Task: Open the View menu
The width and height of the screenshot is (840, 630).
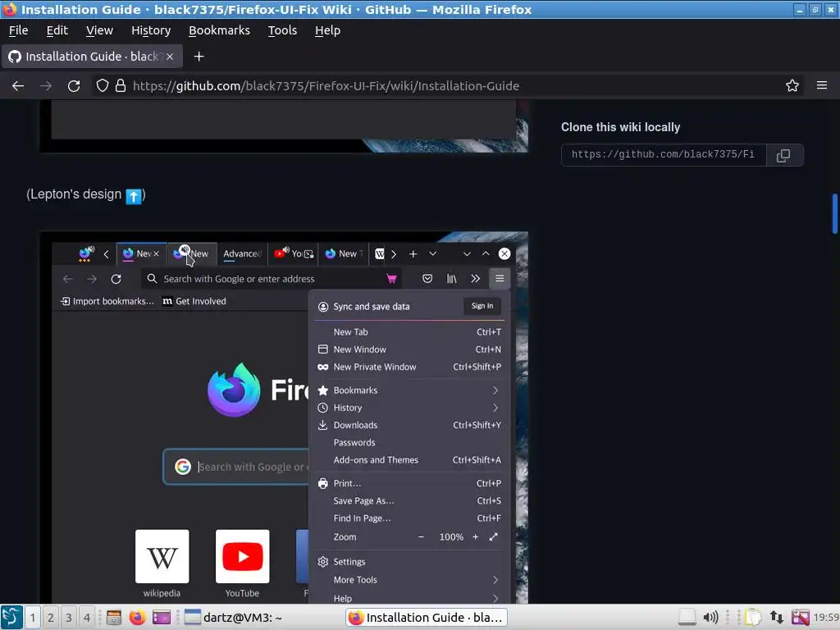Action: coord(99,30)
